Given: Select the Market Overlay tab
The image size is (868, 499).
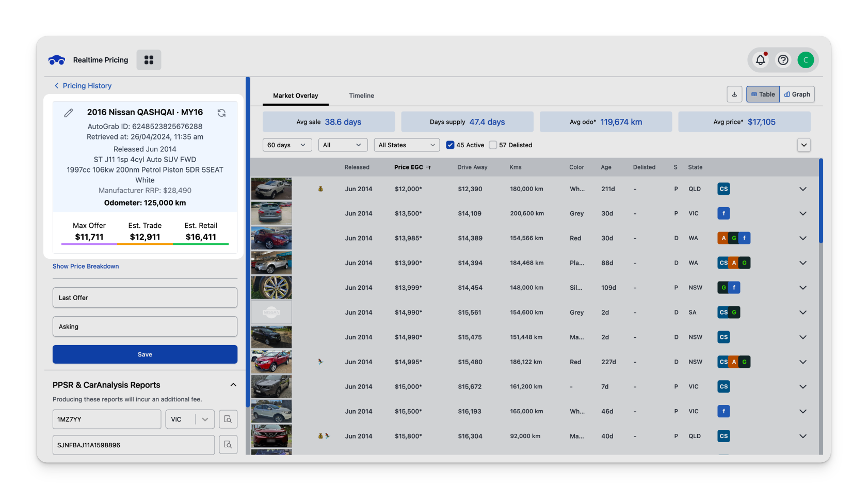Looking at the screenshot, I should [x=295, y=96].
